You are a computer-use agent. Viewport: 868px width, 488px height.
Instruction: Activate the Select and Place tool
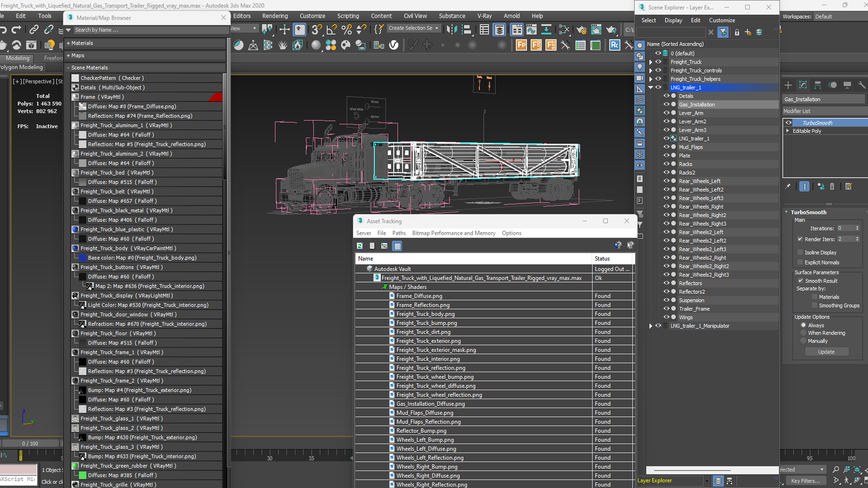click(x=300, y=30)
